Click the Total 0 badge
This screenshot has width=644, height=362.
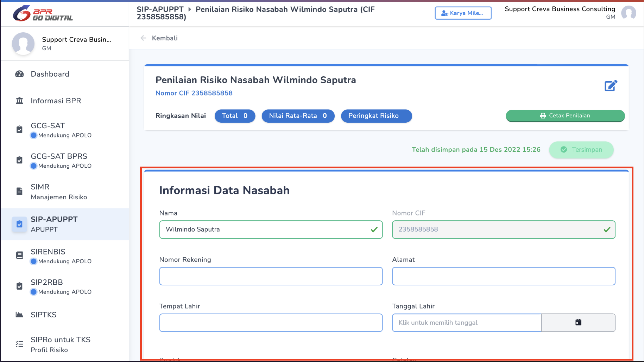(235, 116)
